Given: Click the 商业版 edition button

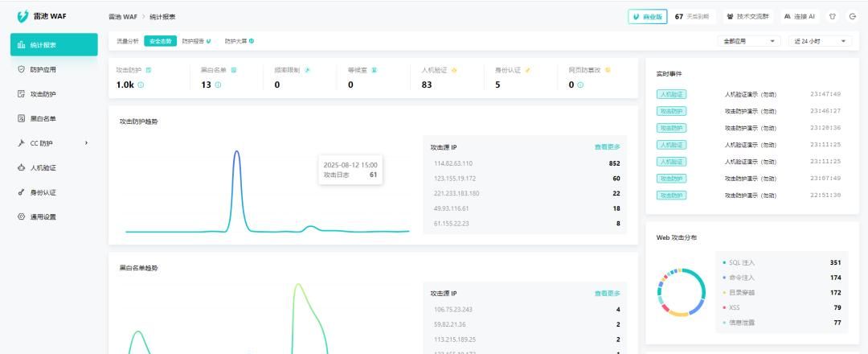Looking at the screenshot, I should coord(648,17).
